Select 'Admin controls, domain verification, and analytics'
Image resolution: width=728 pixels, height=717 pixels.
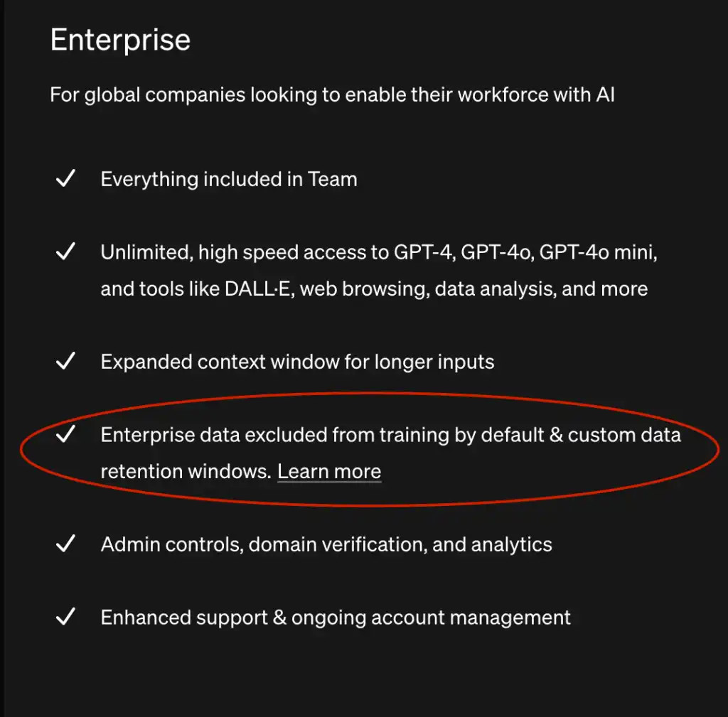click(326, 545)
